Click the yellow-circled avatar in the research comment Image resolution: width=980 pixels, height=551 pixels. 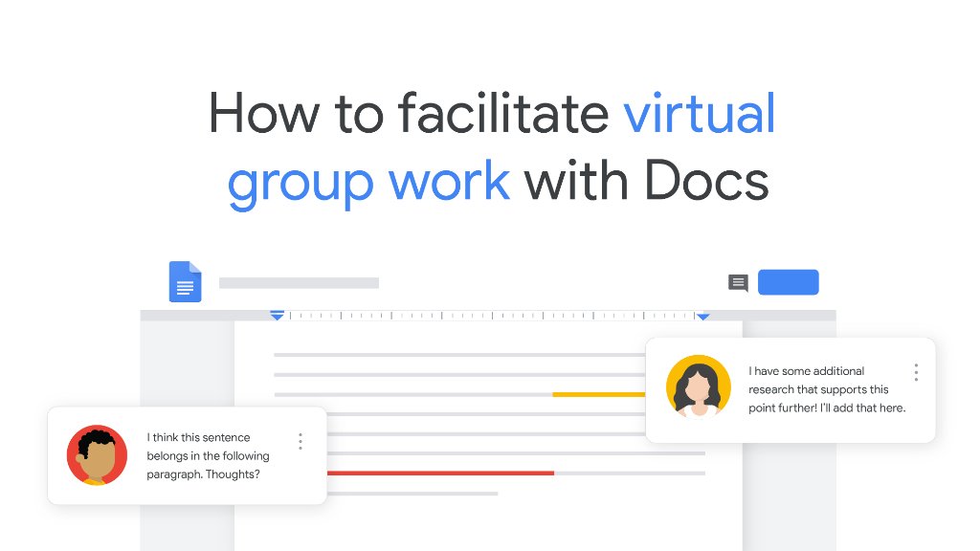point(698,386)
